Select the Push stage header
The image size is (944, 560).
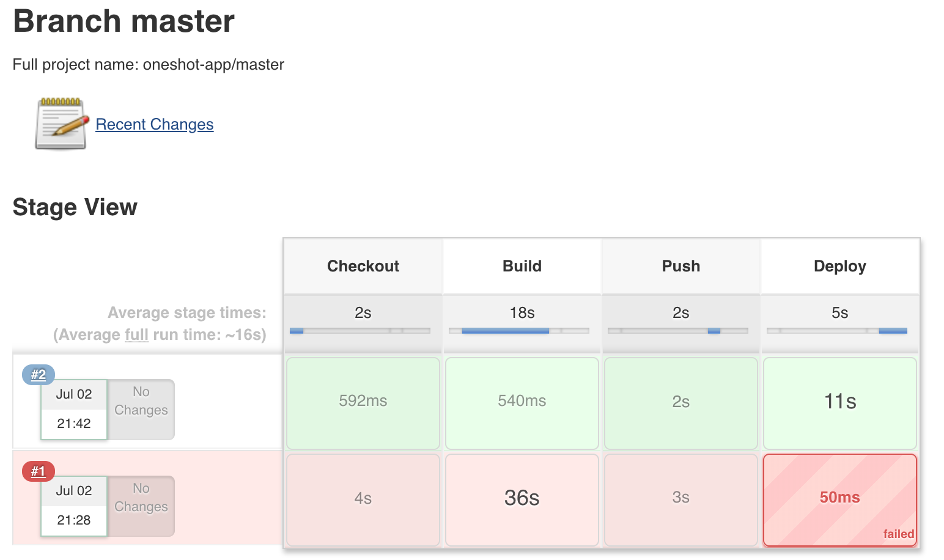(x=681, y=266)
